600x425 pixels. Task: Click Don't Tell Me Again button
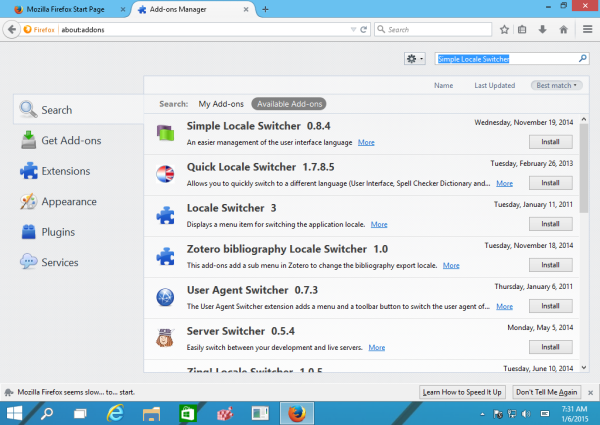point(546,392)
